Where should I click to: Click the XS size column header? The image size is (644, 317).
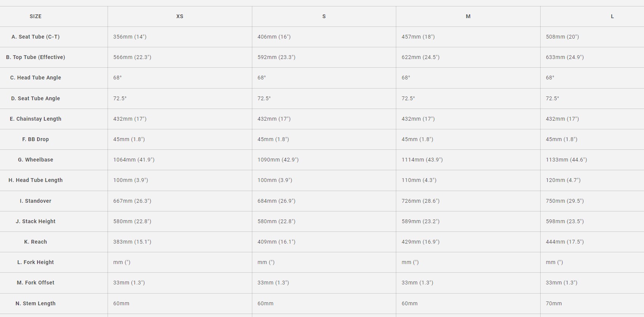[180, 16]
